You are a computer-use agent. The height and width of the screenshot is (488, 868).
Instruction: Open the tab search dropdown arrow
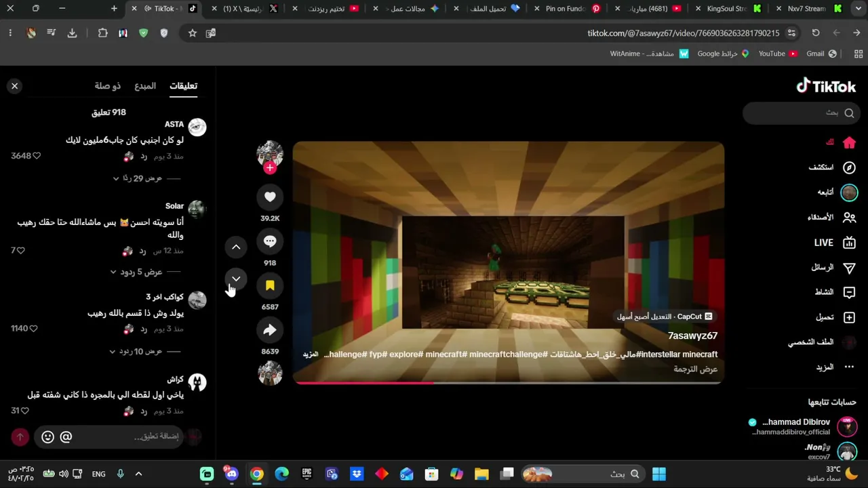(x=859, y=9)
